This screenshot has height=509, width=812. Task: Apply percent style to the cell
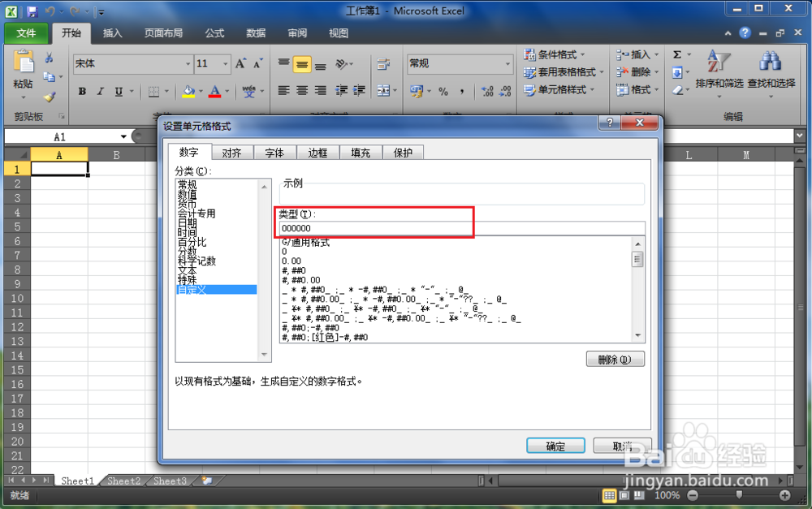pyautogui.click(x=443, y=92)
